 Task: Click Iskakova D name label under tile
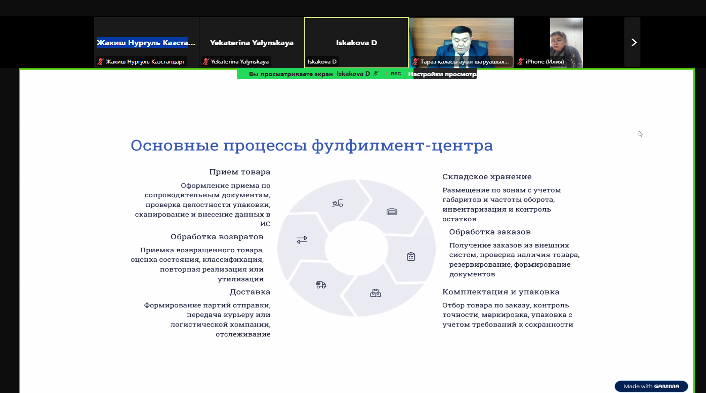(x=322, y=62)
